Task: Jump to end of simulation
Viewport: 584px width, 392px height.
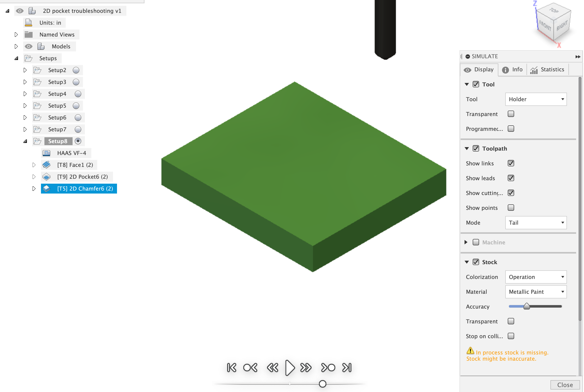Action: pos(347,368)
